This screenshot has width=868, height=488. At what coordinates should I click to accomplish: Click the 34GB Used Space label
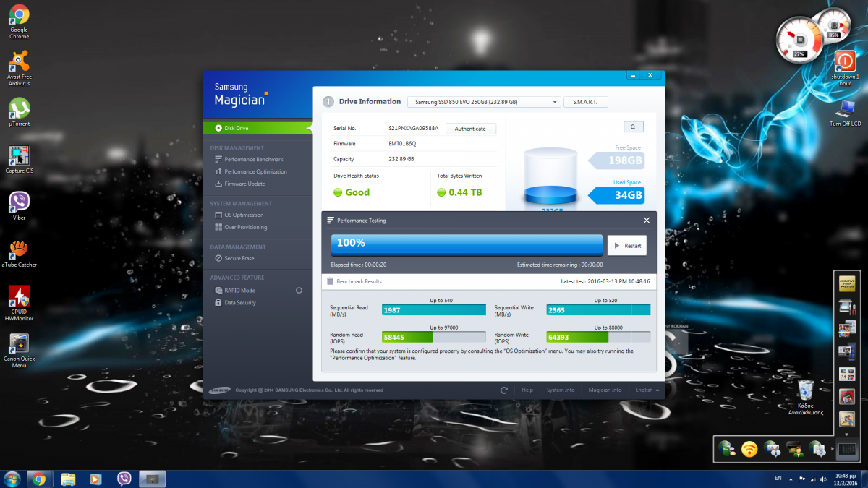tap(617, 194)
